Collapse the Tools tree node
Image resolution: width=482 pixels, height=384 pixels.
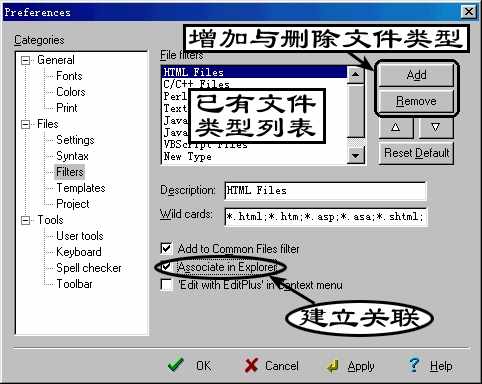[25, 220]
